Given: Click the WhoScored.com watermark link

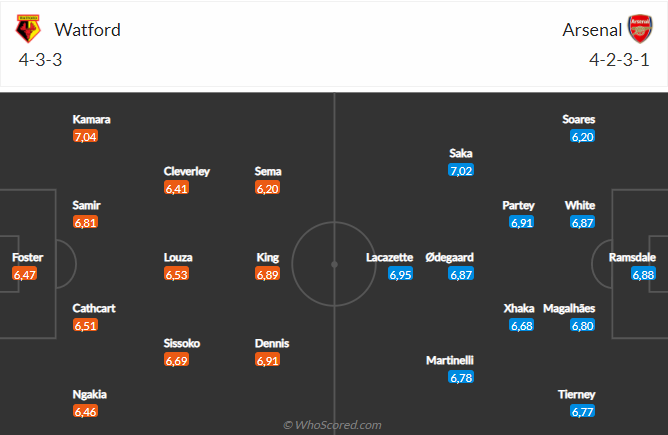Looking at the screenshot, I should tap(333, 425).
